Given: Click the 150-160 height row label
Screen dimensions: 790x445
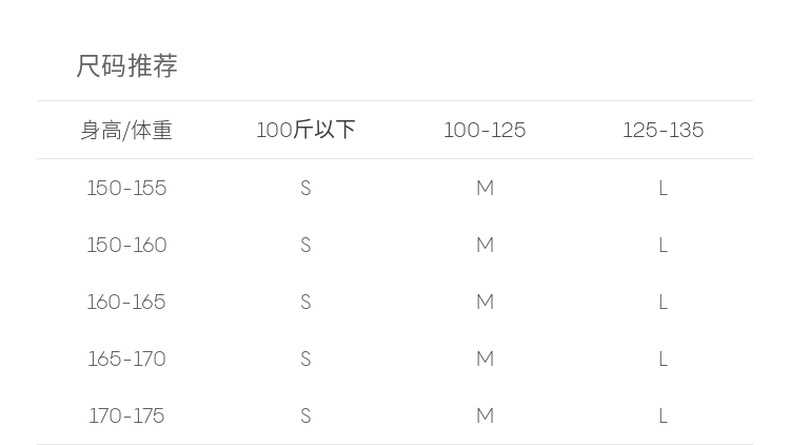Looking at the screenshot, I should coord(127,245).
